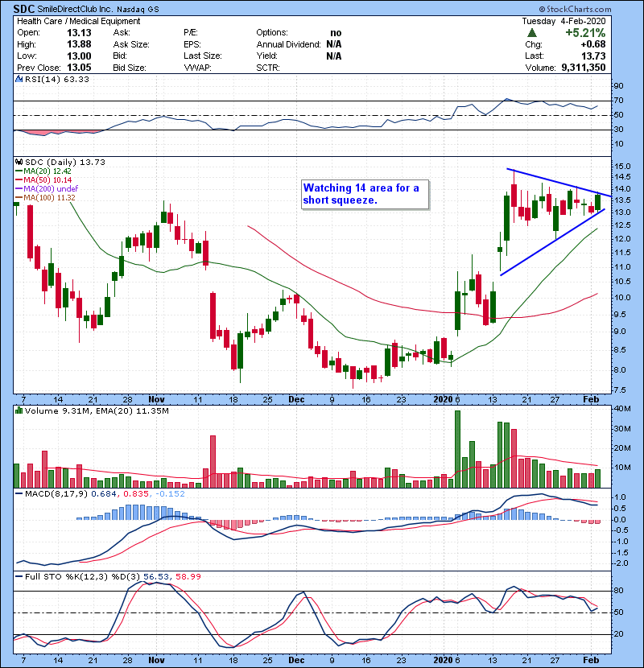Click the MA(100) 11.32 legend entry

[45, 198]
